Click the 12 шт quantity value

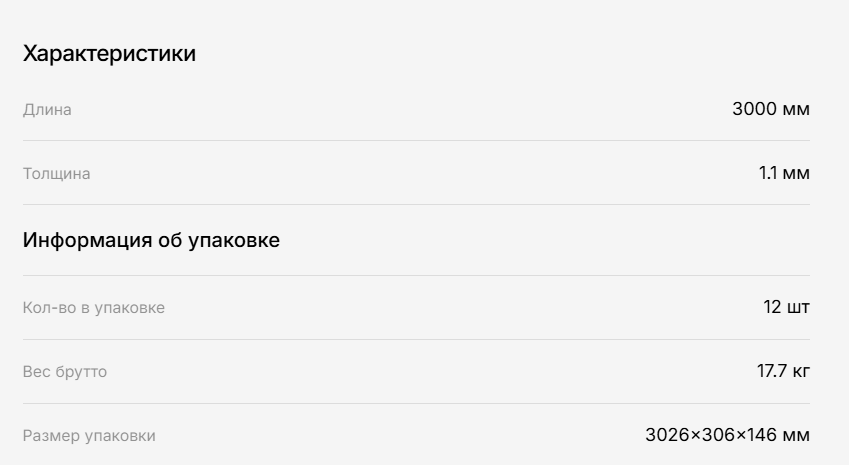[787, 307]
